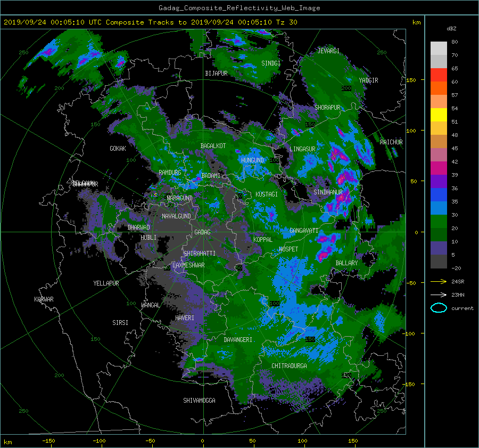The image size is (479, 448).
Task: Click the 'dBZ' legend heading
Action: (x=451, y=29)
